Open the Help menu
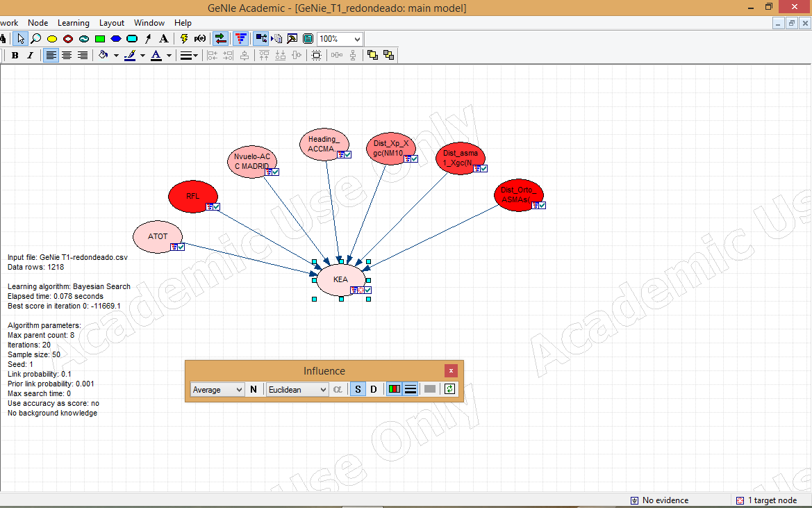The width and height of the screenshot is (812, 508). click(183, 23)
